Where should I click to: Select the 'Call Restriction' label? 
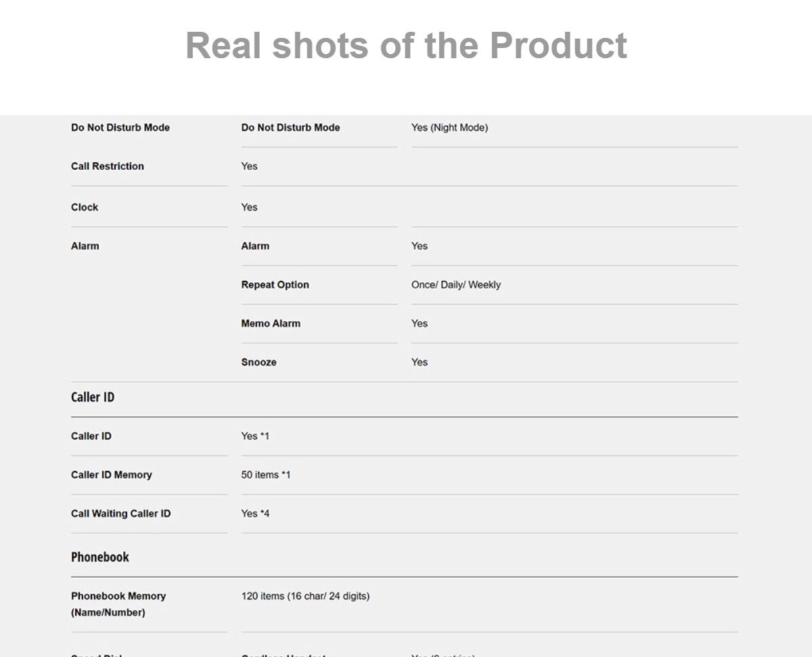(x=108, y=166)
